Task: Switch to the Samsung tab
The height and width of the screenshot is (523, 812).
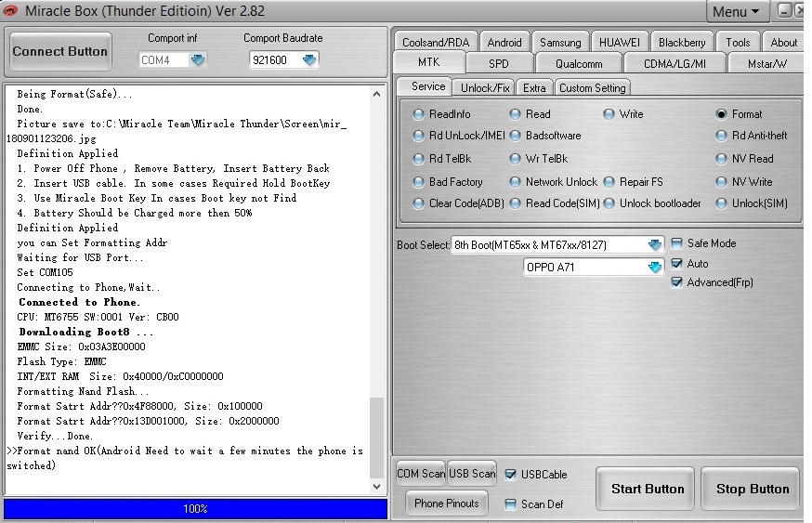Action: pyautogui.click(x=560, y=43)
